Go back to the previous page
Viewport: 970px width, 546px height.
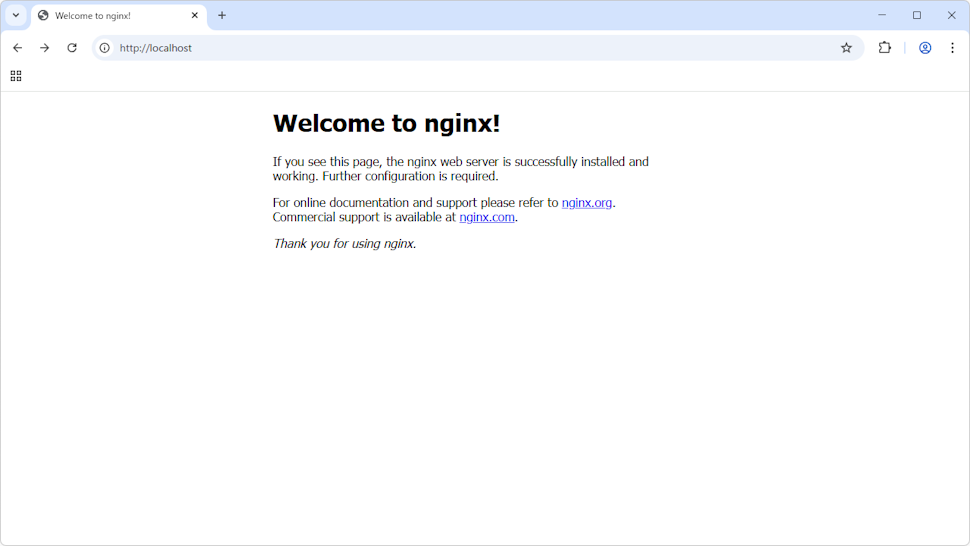pos(17,48)
